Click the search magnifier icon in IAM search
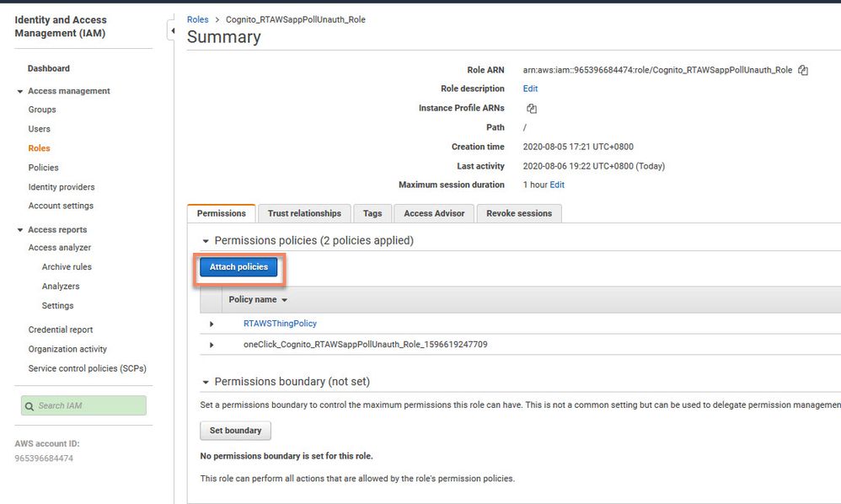Viewport: 841px width, 504px height. pyautogui.click(x=29, y=406)
